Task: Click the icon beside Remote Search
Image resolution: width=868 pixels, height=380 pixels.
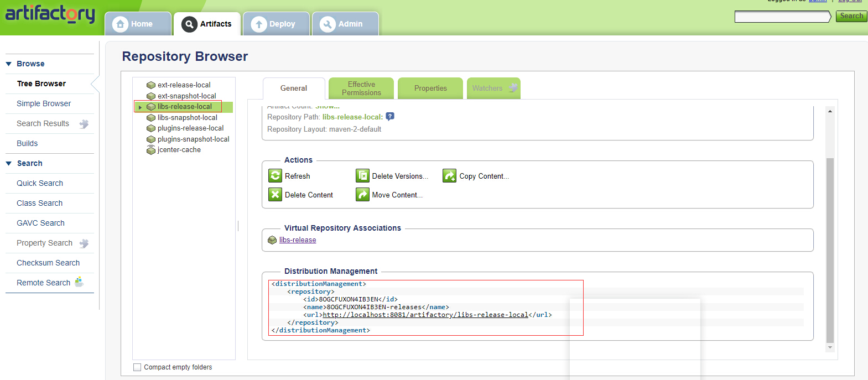Action: (x=79, y=282)
